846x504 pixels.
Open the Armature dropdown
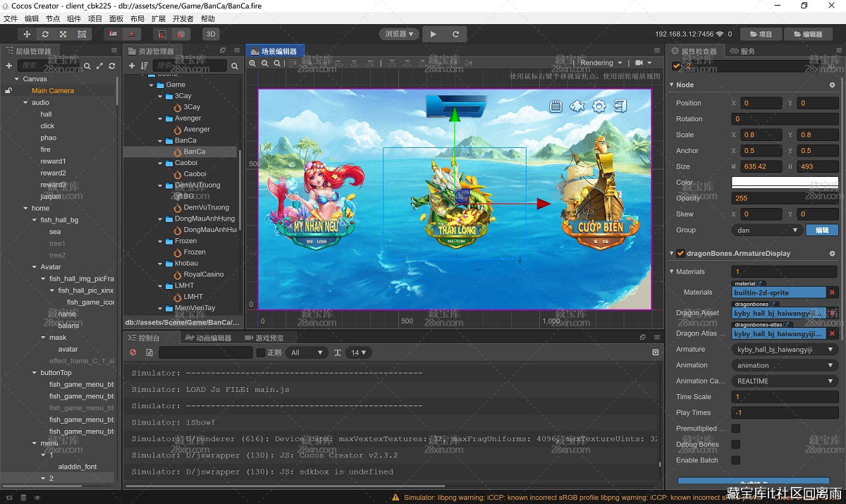pyautogui.click(x=785, y=350)
